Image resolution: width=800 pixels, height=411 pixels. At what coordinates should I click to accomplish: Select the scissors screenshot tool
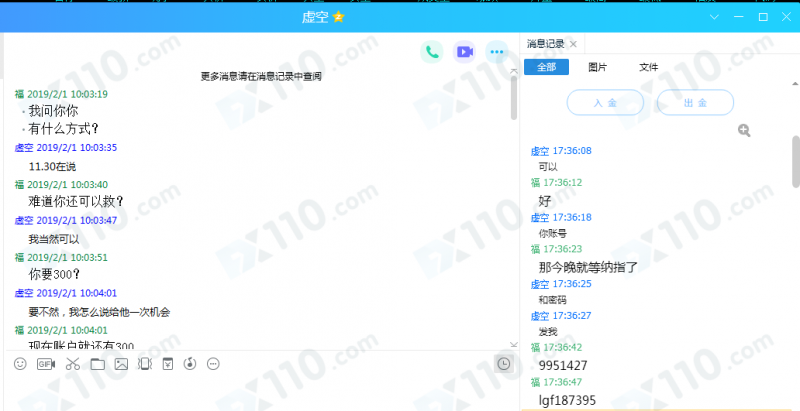[72, 364]
